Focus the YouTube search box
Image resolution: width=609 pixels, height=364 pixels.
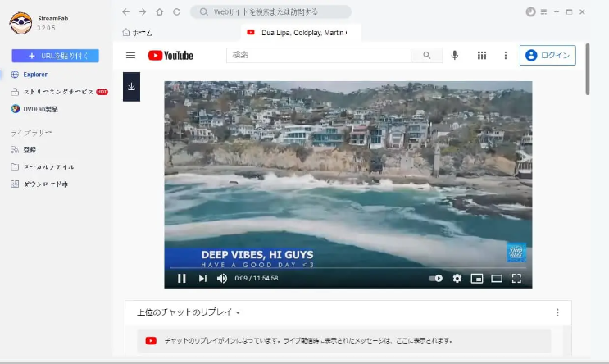click(x=319, y=55)
